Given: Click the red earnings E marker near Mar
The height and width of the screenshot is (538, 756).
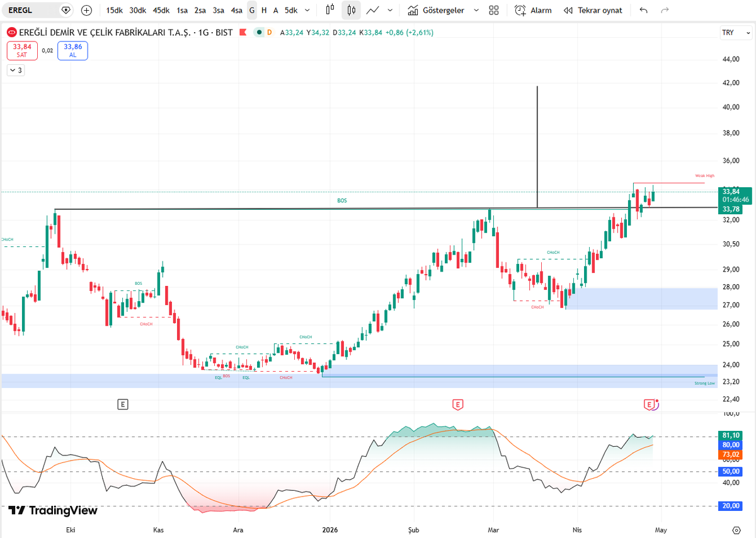Looking at the screenshot, I should coord(458,404).
